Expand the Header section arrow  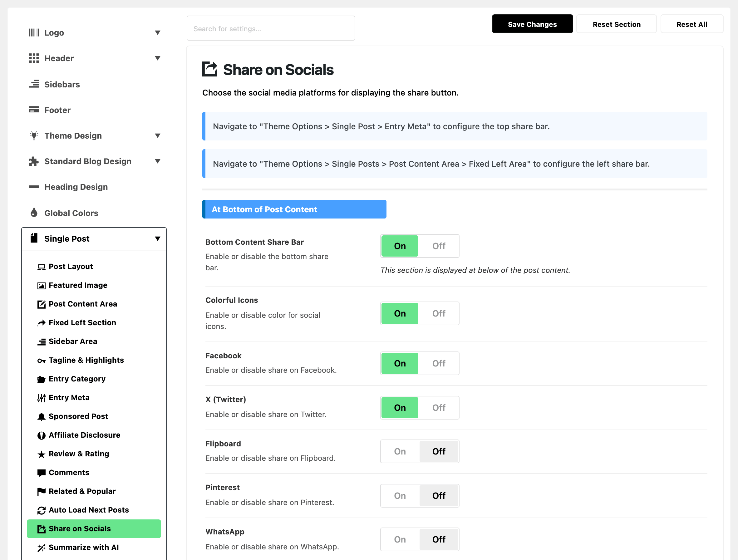(x=157, y=58)
